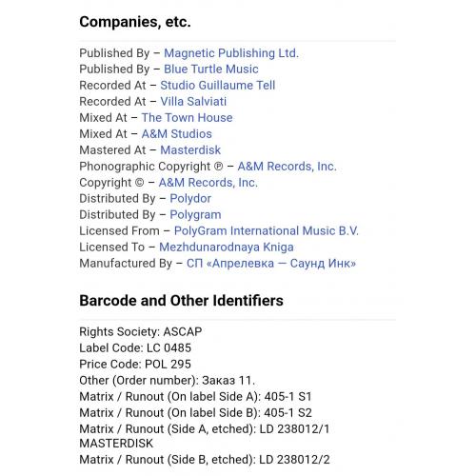The image size is (476, 476).
Task: Click the Label Code LC 0485 text
Action: 135,348
